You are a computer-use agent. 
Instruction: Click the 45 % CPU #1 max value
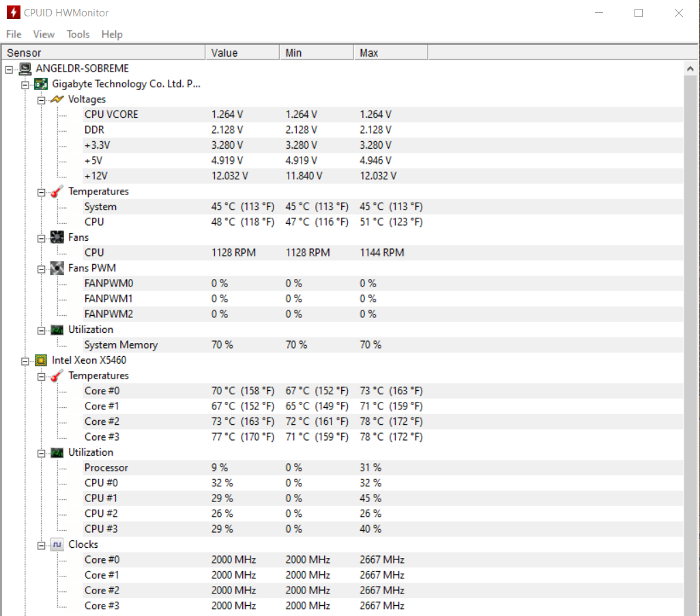pos(370,498)
